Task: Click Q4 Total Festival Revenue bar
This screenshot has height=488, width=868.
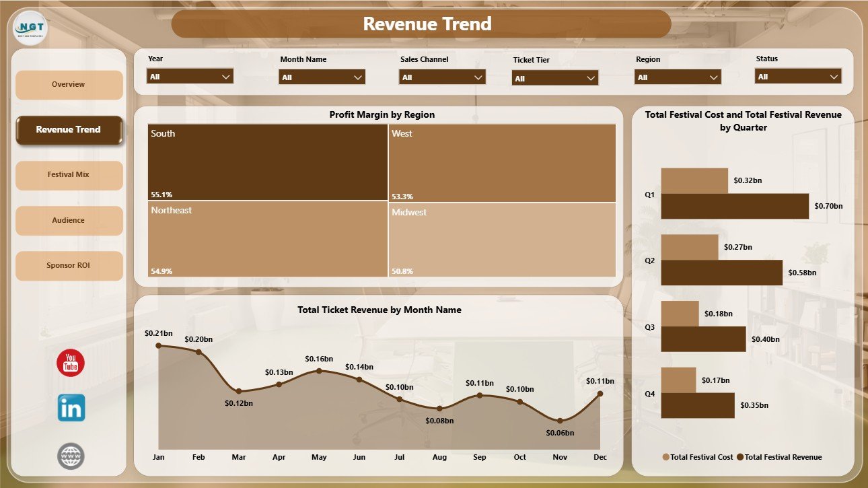Action: pyautogui.click(x=698, y=405)
